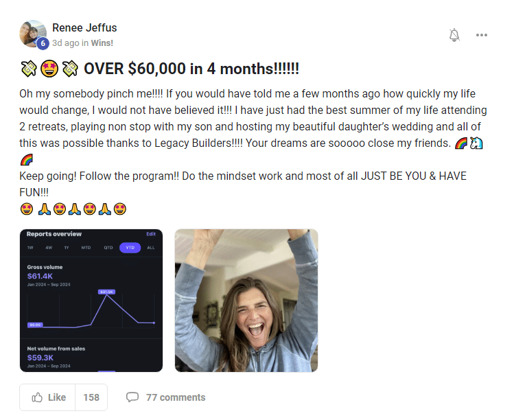The image size is (514, 420).
Task: Open the Wins! category link
Action: tap(102, 43)
